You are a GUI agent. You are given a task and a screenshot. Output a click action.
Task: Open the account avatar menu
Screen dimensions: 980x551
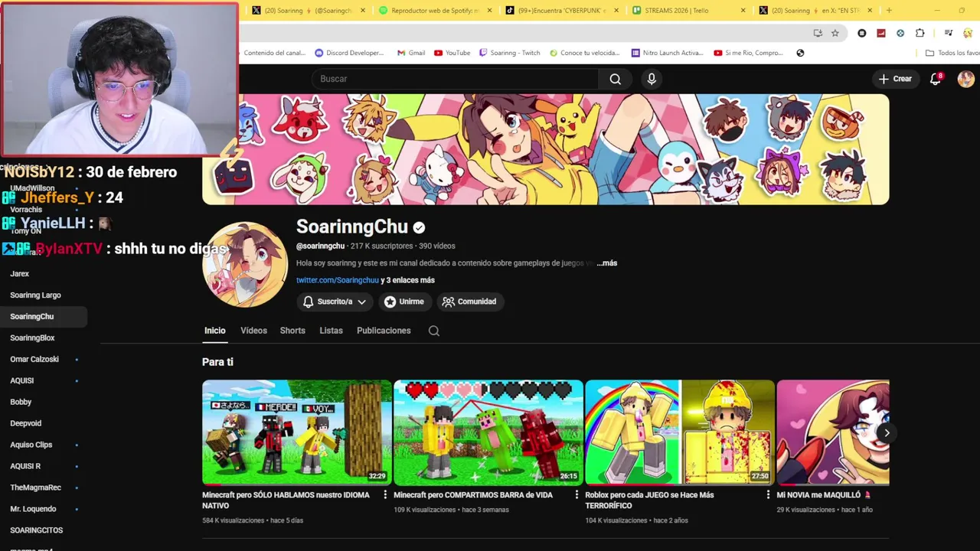pyautogui.click(x=966, y=79)
